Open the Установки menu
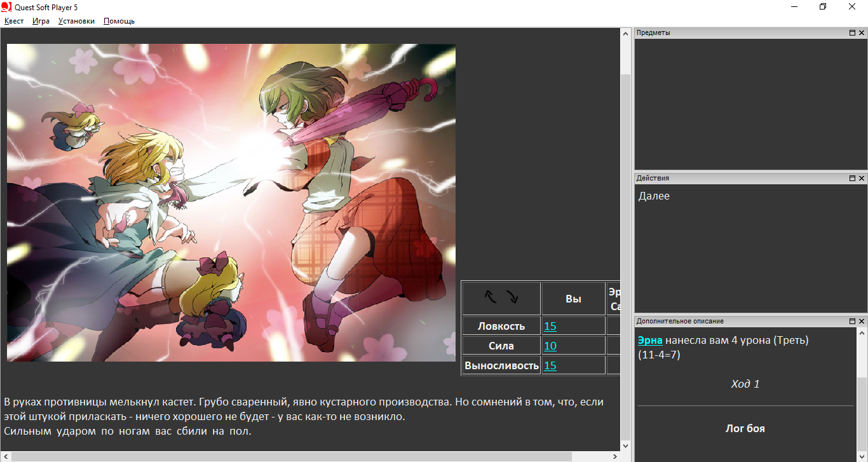This screenshot has height=462, width=868. pyautogui.click(x=76, y=21)
